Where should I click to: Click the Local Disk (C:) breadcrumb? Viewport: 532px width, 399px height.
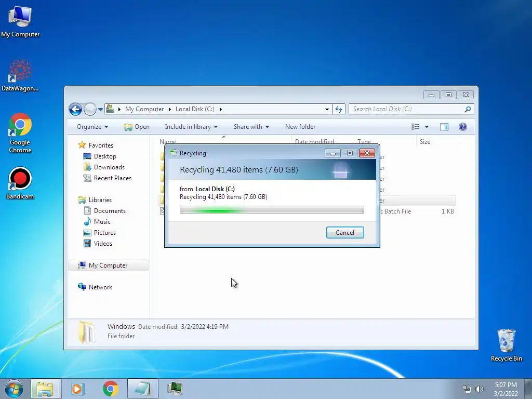(195, 109)
